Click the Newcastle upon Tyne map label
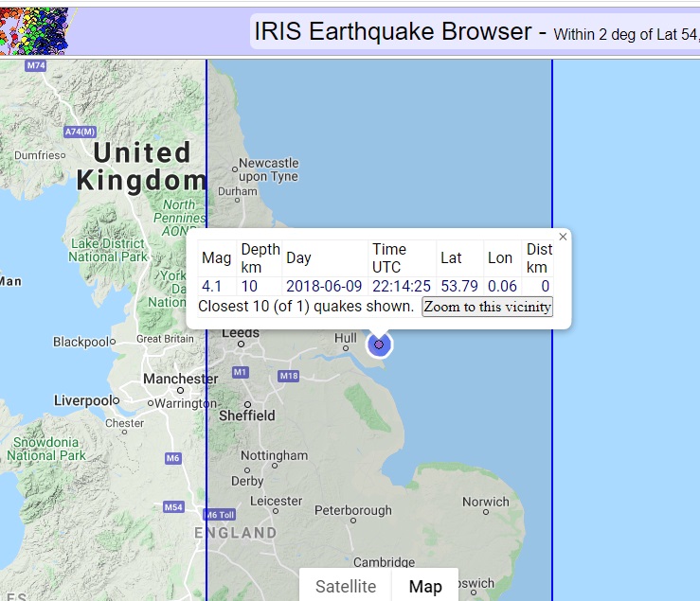Image resolution: width=700 pixels, height=601 pixels. pos(269,169)
